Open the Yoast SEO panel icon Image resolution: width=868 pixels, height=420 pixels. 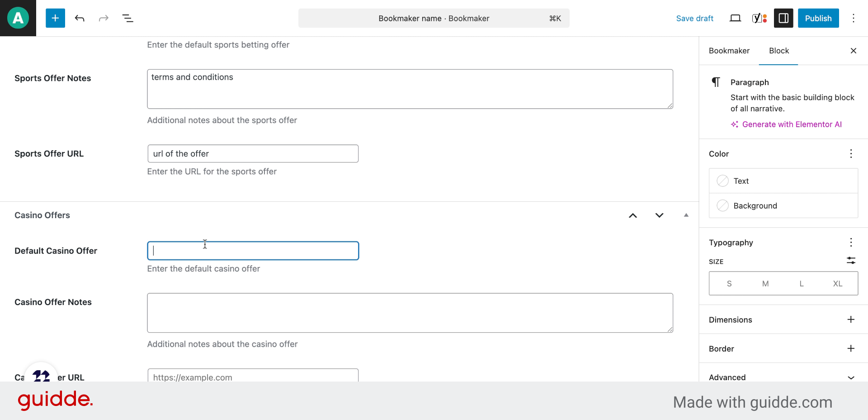759,18
